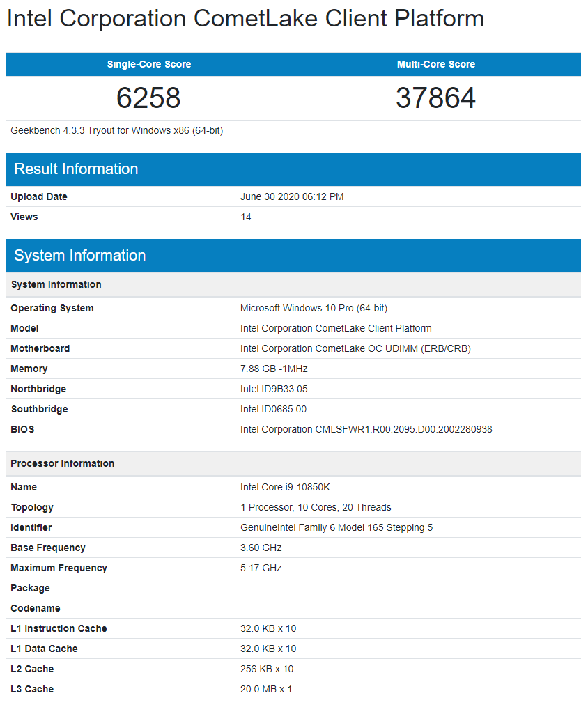Screen dimensions: 588x705
Task: Click the Geekbench 4.3.3 Tryout version text
Action: pyautogui.click(x=117, y=130)
